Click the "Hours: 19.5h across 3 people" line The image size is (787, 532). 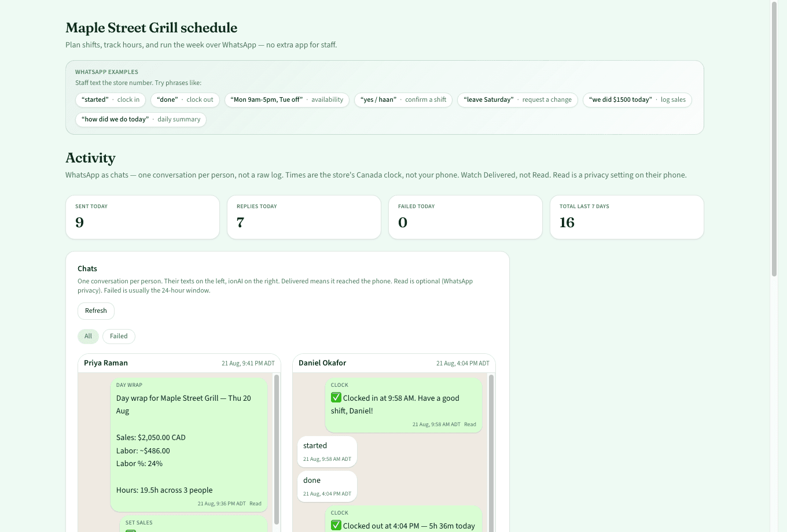pyautogui.click(x=164, y=490)
